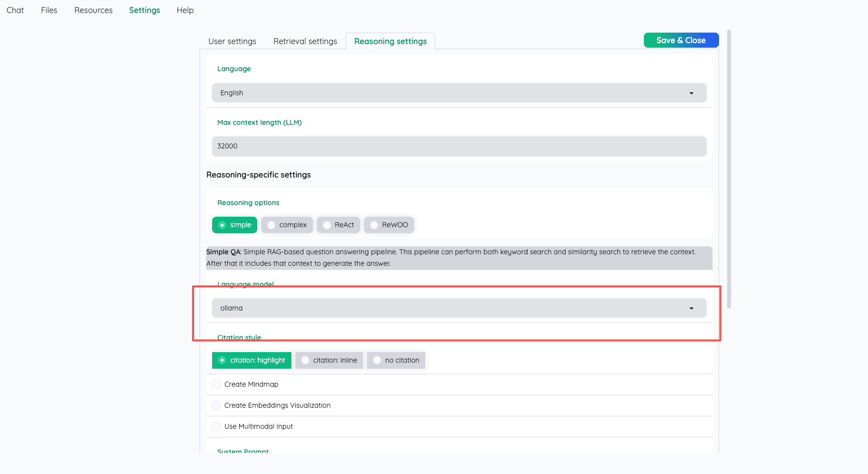Open the ollama language model dropdown

click(x=458, y=308)
